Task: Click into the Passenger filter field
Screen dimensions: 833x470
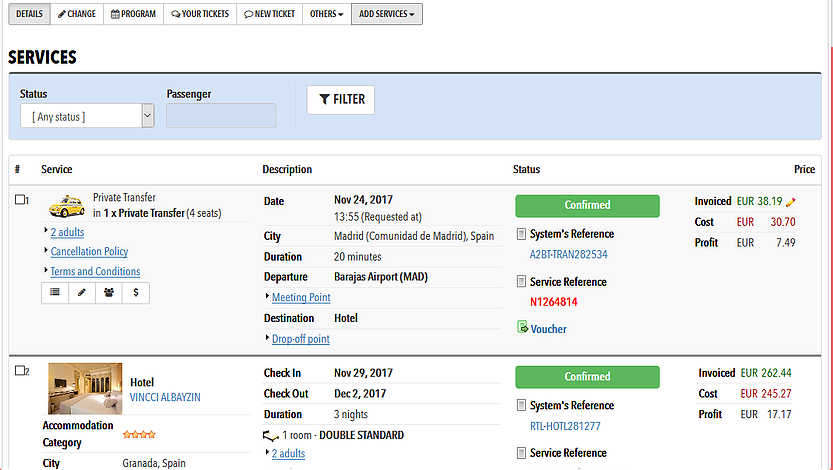Action: click(221, 116)
